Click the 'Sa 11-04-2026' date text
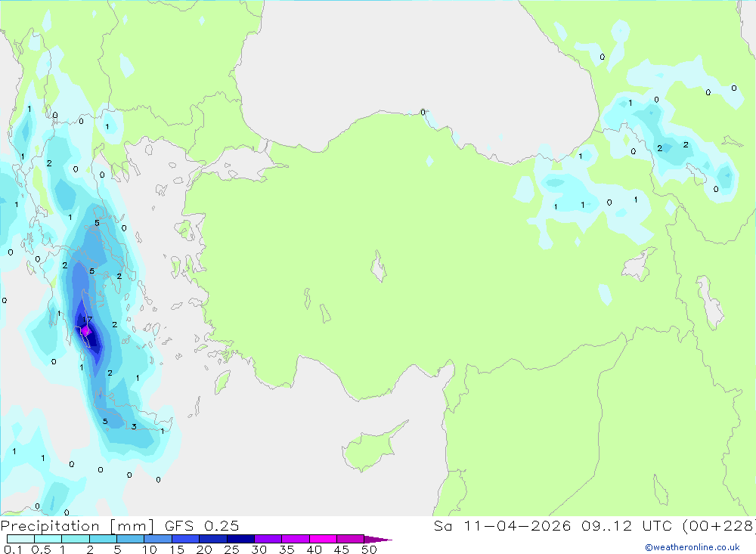The image size is (756, 554). coord(502,526)
